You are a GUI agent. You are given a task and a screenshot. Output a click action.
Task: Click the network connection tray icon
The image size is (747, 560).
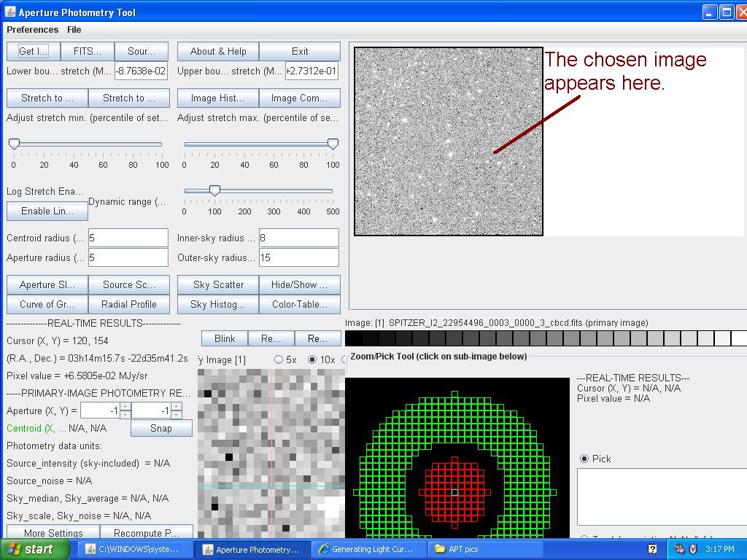[x=679, y=549]
